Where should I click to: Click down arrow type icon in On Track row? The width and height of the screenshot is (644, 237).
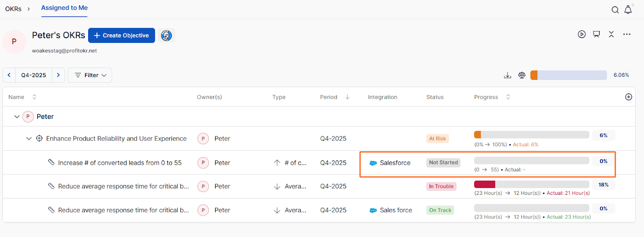click(x=277, y=210)
